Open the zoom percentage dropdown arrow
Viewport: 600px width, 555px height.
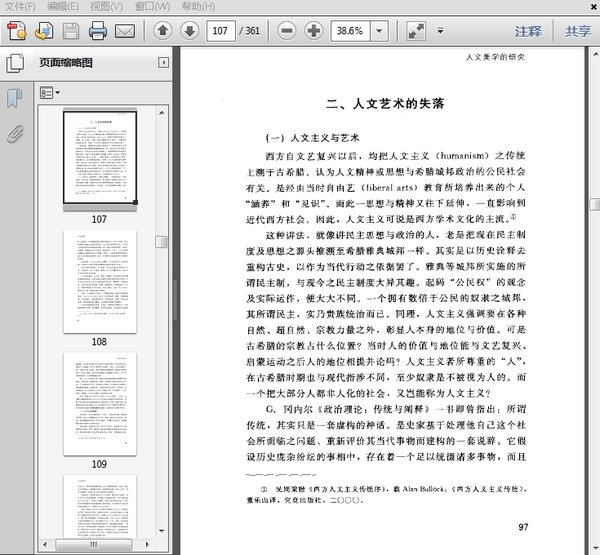(379, 31)
